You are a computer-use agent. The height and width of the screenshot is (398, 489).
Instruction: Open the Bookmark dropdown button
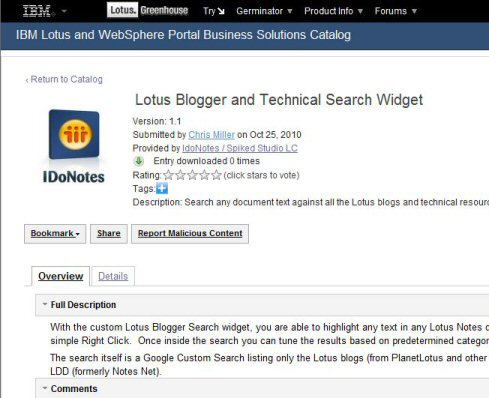[x=55, y=234]
